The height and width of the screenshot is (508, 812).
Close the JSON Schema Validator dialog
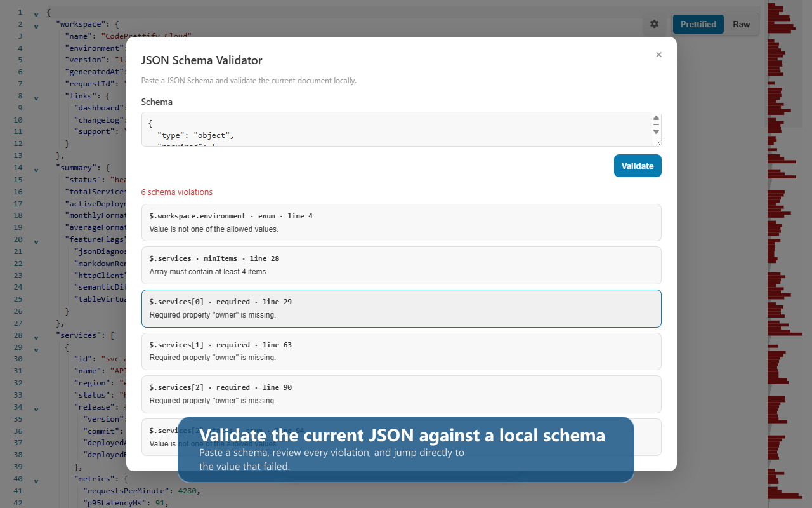(x=658, y=55)
